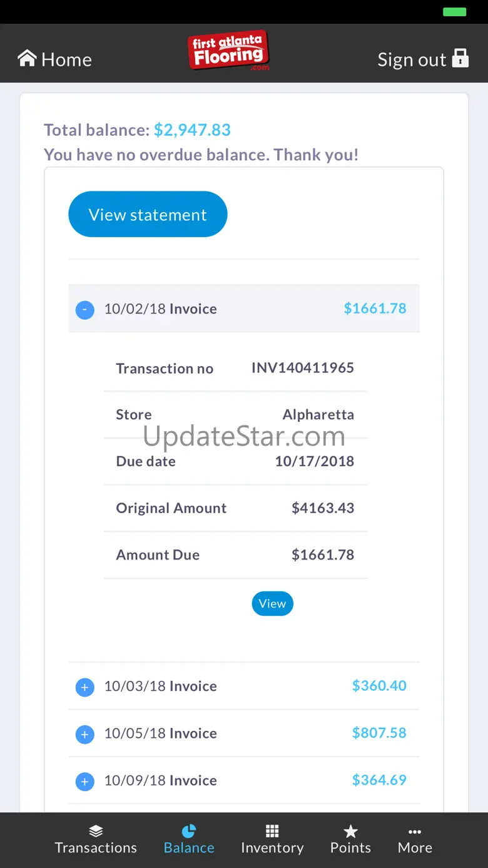488x868 pixels.
Task: Expand the 10/03/18 invoice row
Action: (85, 687)
